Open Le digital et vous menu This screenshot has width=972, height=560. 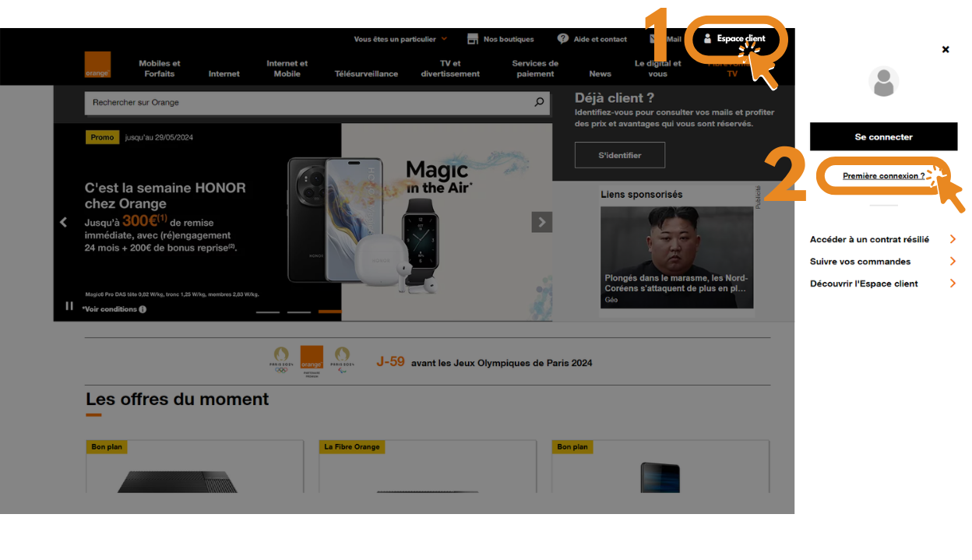pyautogui.click(x=658, y=69)
